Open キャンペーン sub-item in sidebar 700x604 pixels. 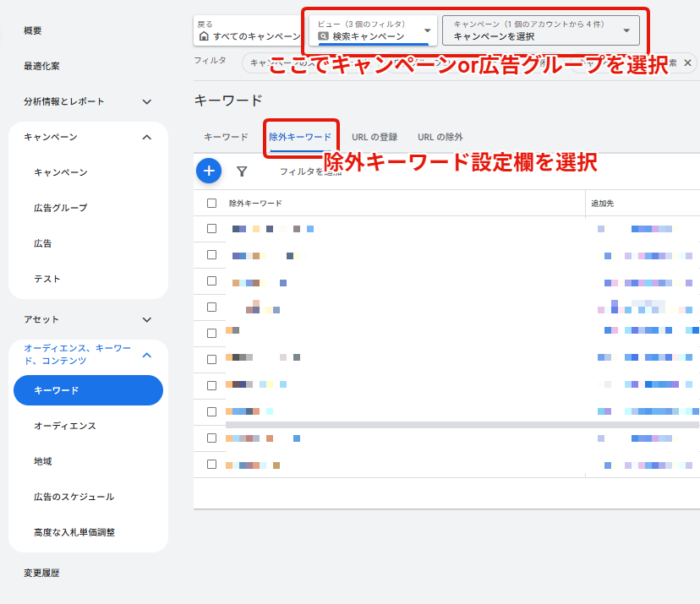(61, 172)
